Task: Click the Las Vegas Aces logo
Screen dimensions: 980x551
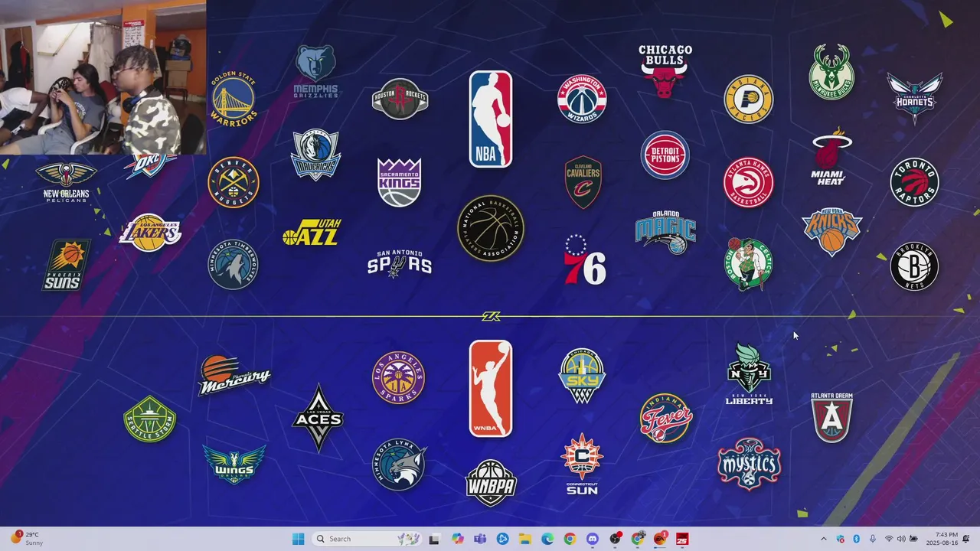Action: click(x=318, y=418)
